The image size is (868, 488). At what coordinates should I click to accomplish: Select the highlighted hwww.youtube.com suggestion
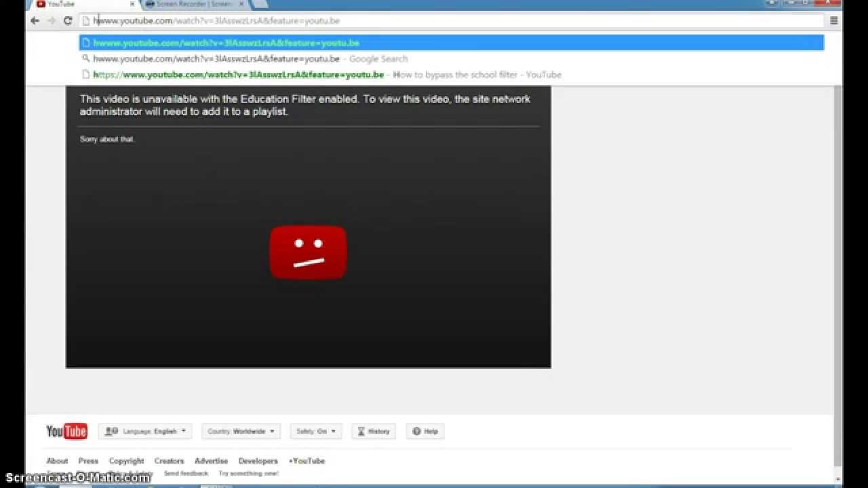tap(452, 43)
